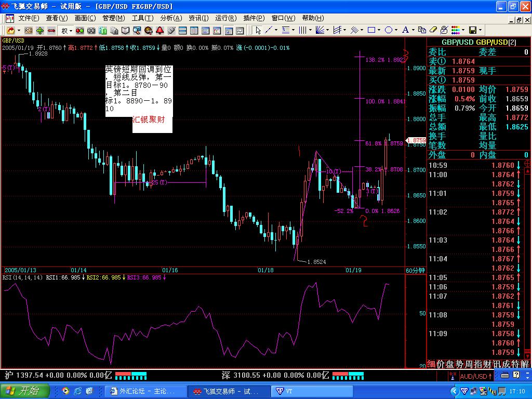Click the white annotation text box on chart
532x399 pixels.
pos(139,91)
